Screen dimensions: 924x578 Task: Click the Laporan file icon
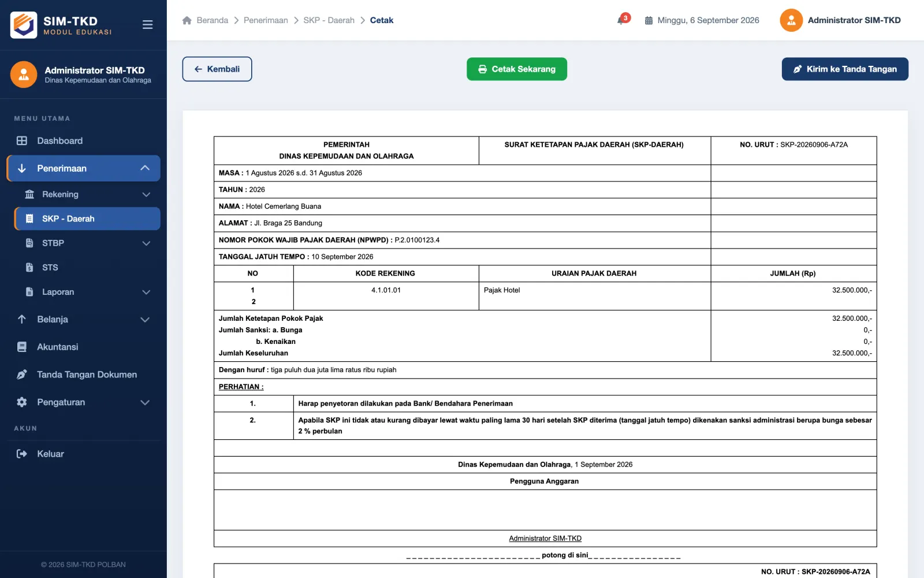(x=29, y=292)
